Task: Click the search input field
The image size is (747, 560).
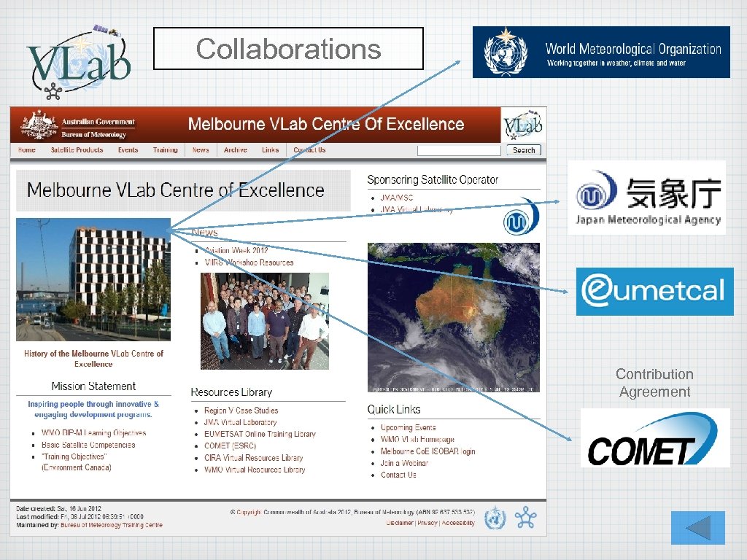Action: tap(459, 150)
